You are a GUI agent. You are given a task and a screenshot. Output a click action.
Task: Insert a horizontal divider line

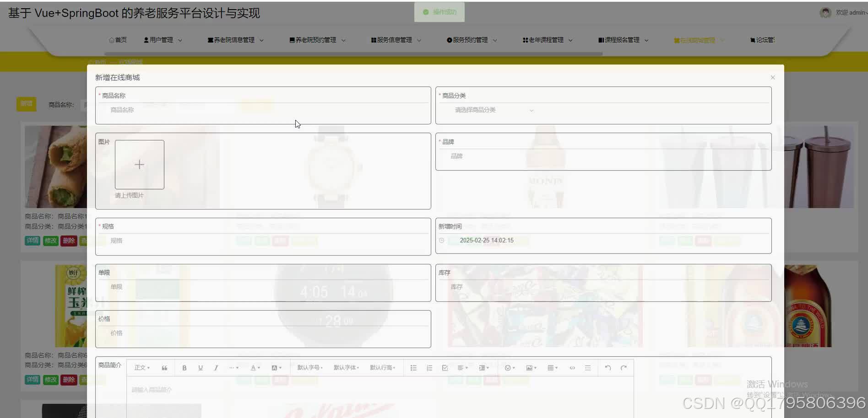(x=588, y=368)
